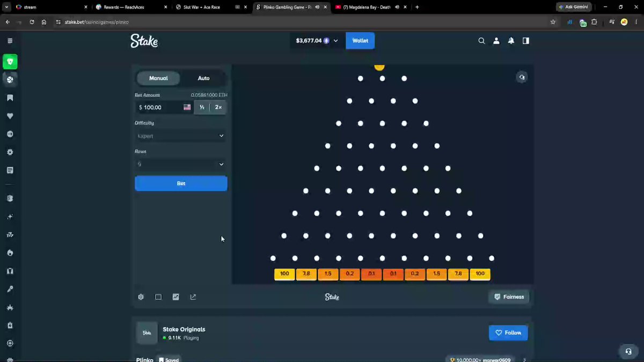Toggle theatre mode rectangle icon

(158, 297)
